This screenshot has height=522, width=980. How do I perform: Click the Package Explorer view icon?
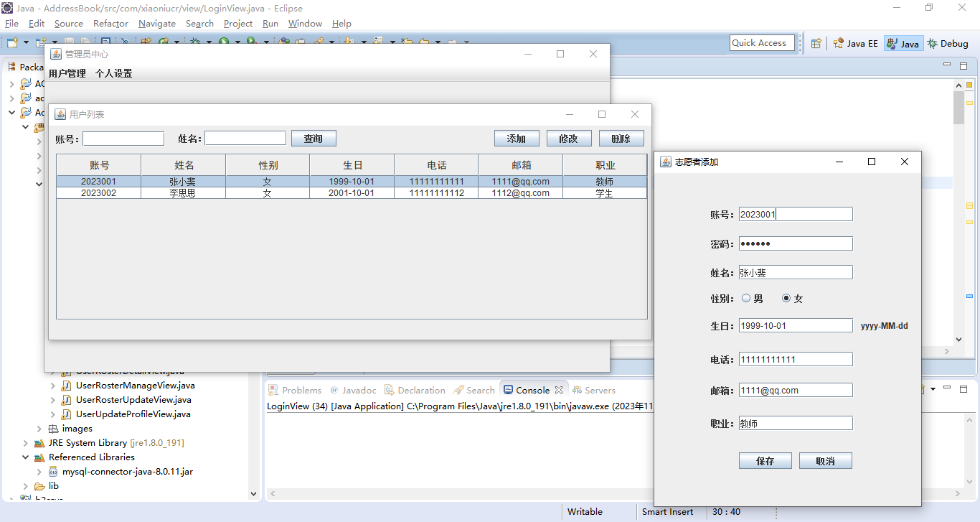tap(12, 67)
